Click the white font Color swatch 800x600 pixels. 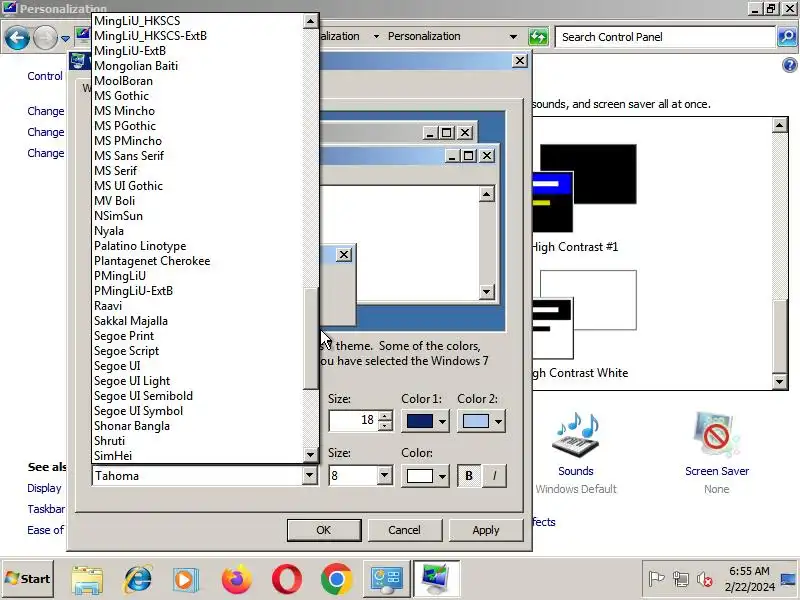click(x=419, y=476)
